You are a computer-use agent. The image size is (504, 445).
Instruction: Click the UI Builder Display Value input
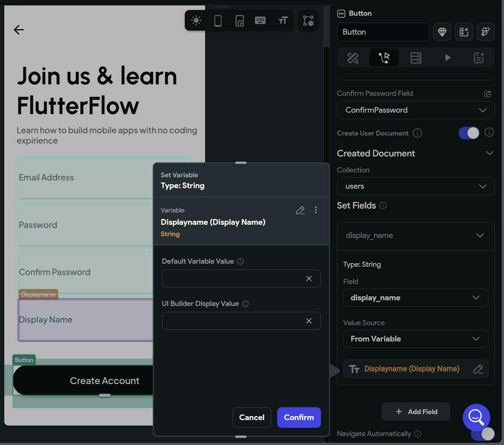(241, 321)
